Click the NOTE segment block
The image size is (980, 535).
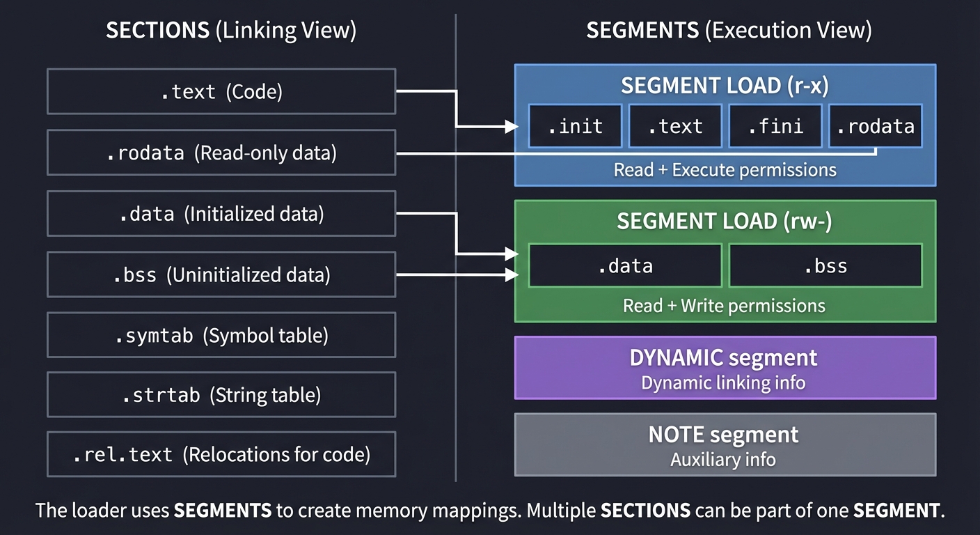click(725, 444)
